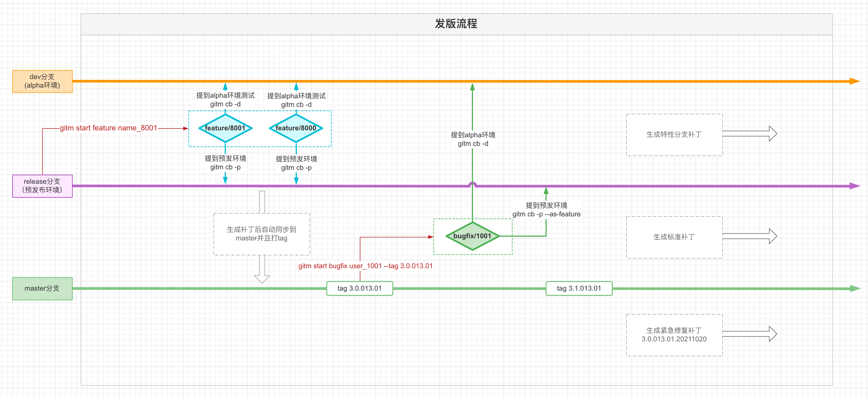Click the tag 3.1.013.01 box
Image resolution: width=868 pixels, height=398 pixels.
(579, 288)
